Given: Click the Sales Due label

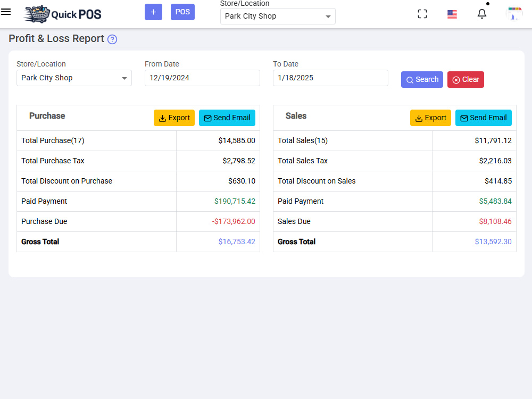Looking at the screenshot, I should tap(294, 221).
